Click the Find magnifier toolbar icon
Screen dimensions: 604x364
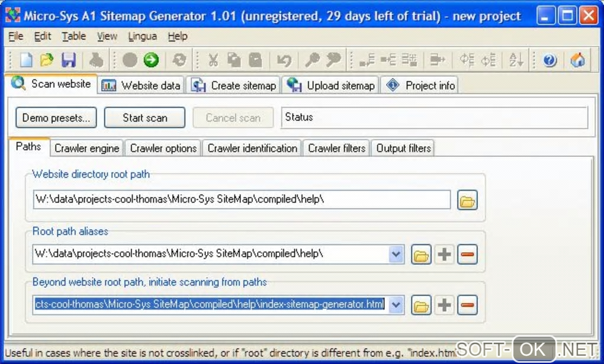(x=312, y=60)
